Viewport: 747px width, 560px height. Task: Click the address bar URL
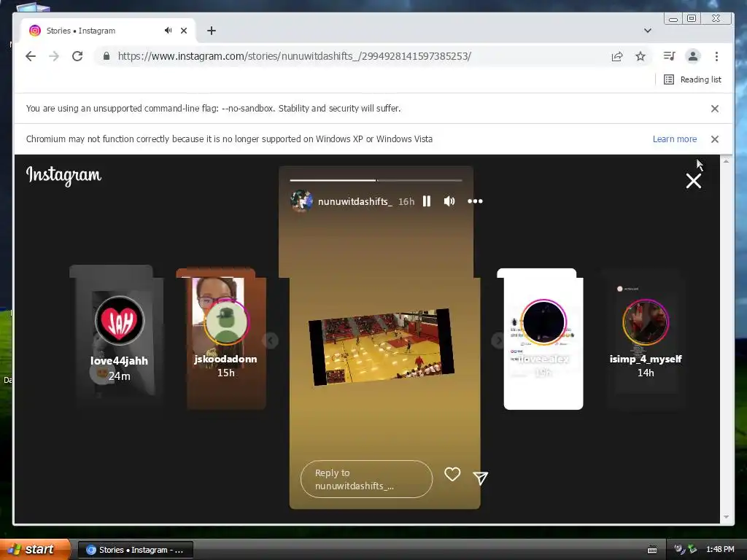pyautogui.click(x=295, y=56)
